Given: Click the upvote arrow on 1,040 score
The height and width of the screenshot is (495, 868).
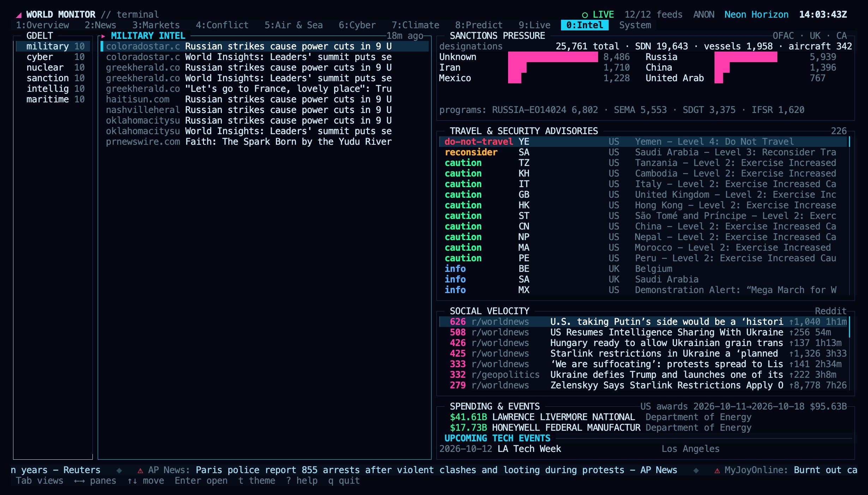Looking at the screenshot, I should pyautogui.click(x=791, y=322).
